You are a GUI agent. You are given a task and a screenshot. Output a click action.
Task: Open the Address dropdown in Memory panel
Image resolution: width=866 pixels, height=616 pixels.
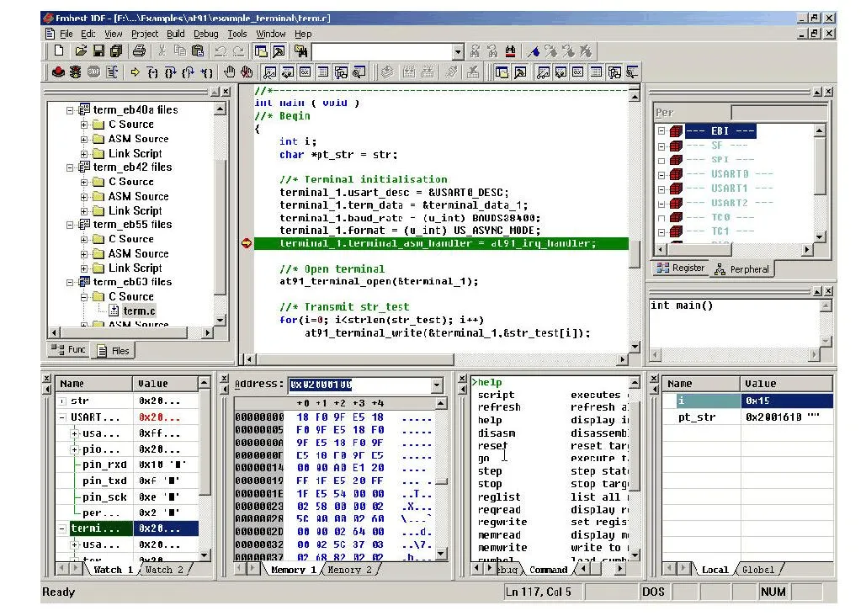(x=437, y=385)
